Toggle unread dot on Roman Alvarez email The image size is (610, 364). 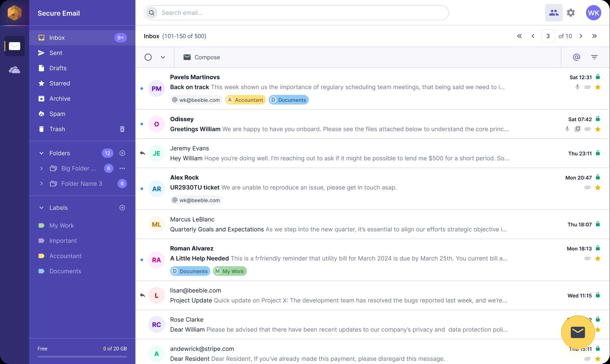coord(142,260)
